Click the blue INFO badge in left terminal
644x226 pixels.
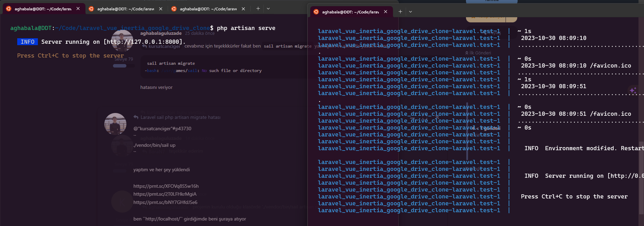pyautogui.click(x=28, y=42)
